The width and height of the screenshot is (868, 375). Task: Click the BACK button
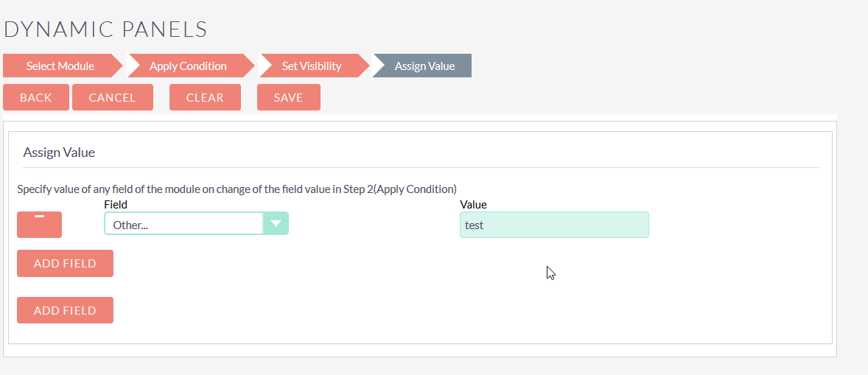click(36, 97)
